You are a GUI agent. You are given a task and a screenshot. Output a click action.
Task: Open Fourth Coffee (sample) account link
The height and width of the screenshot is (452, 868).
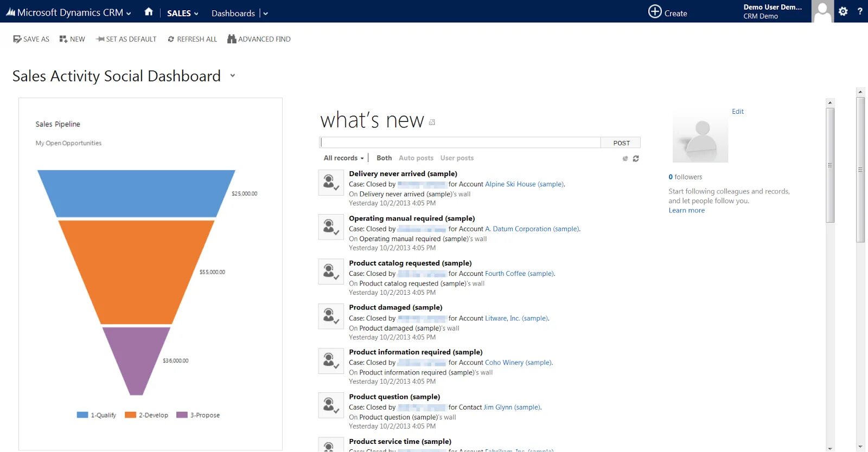[x=519, y=274]
